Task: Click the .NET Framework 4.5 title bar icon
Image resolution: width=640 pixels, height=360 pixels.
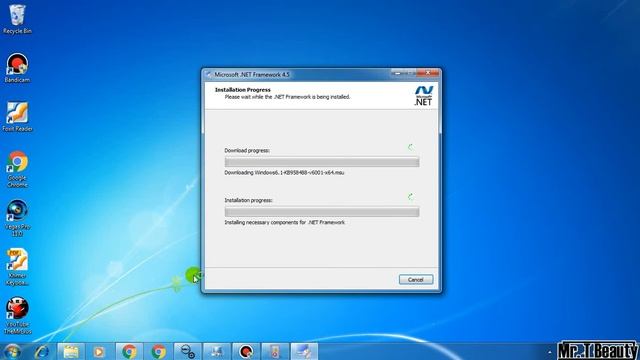Action: (209, 74)
